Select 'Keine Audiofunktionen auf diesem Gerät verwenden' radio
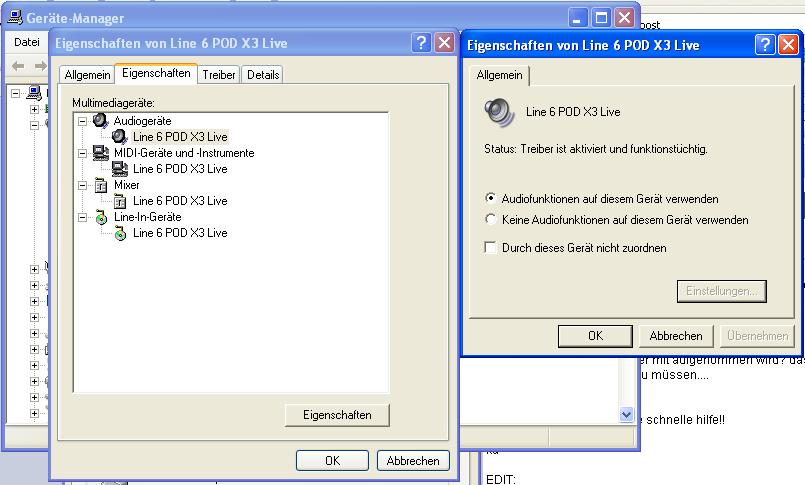Image resolution: width=805 pixels, height=485 pixels. pyautogui.click(x=490, y=219)
